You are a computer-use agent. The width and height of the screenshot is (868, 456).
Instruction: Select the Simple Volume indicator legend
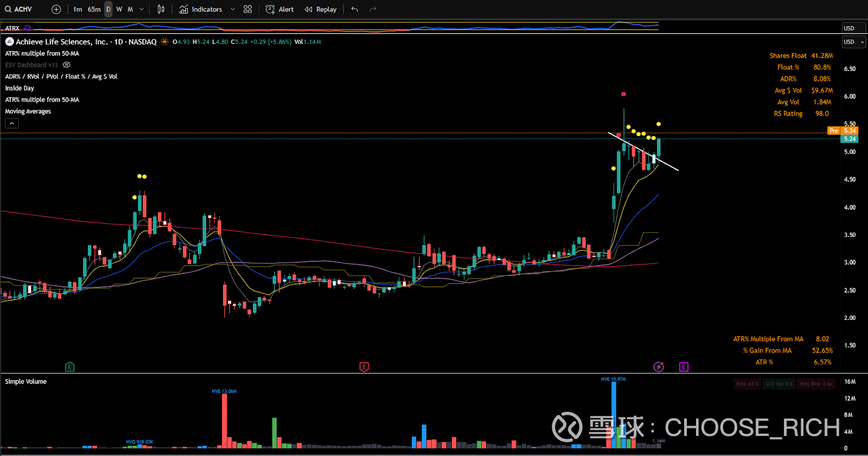26,382
